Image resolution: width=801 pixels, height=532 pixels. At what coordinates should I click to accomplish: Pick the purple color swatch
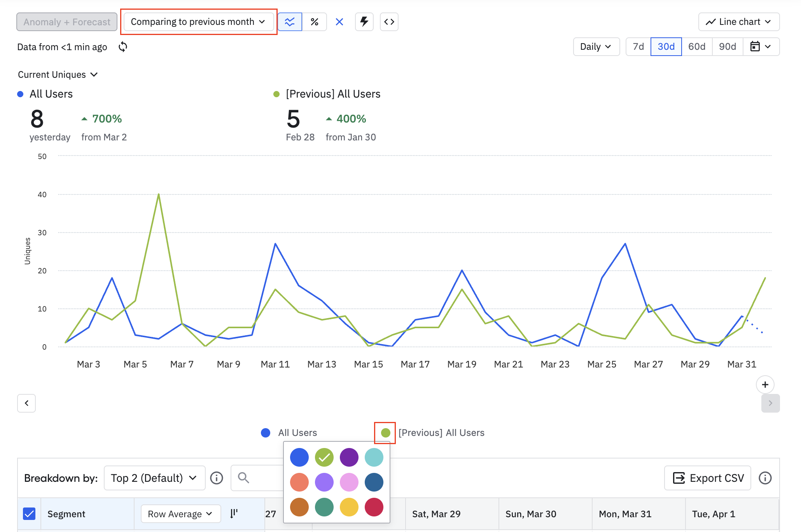click(349, 457)
